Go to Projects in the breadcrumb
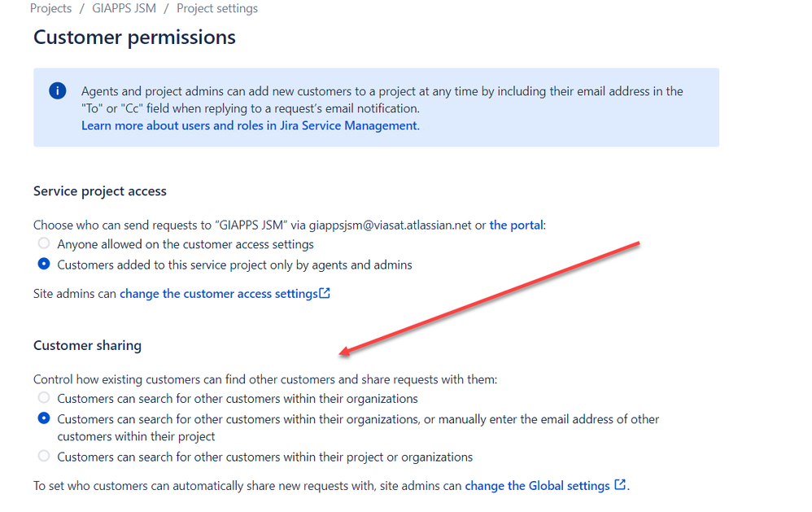 click(x=51, y=9)
